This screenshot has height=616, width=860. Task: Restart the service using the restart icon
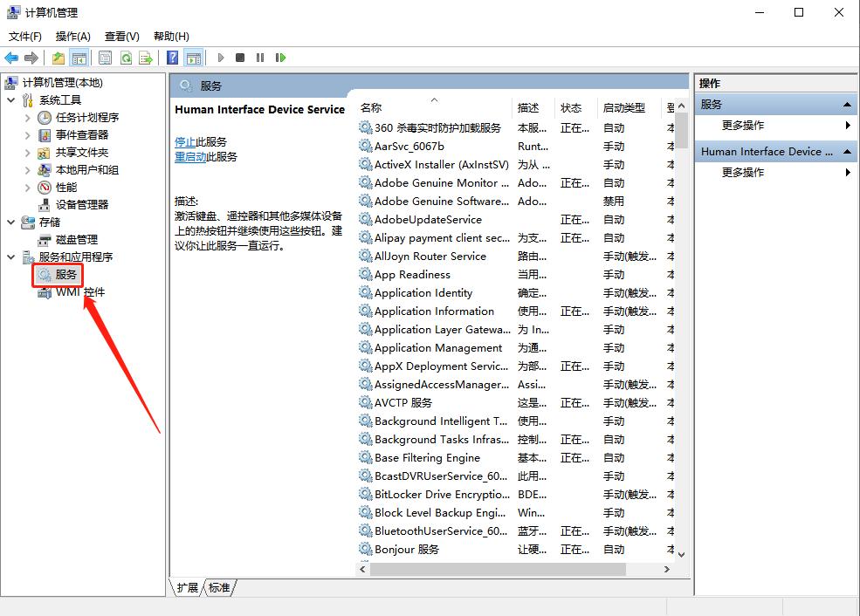point(280,57)
